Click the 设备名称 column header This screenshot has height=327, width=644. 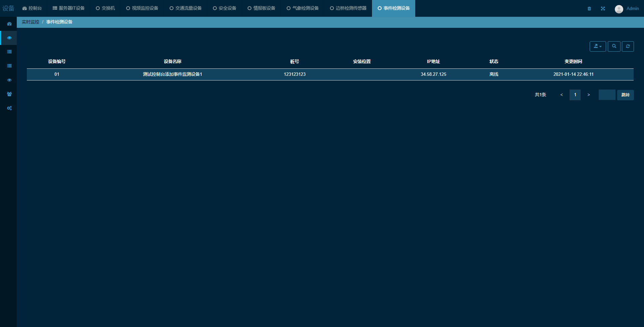[172, 62]
